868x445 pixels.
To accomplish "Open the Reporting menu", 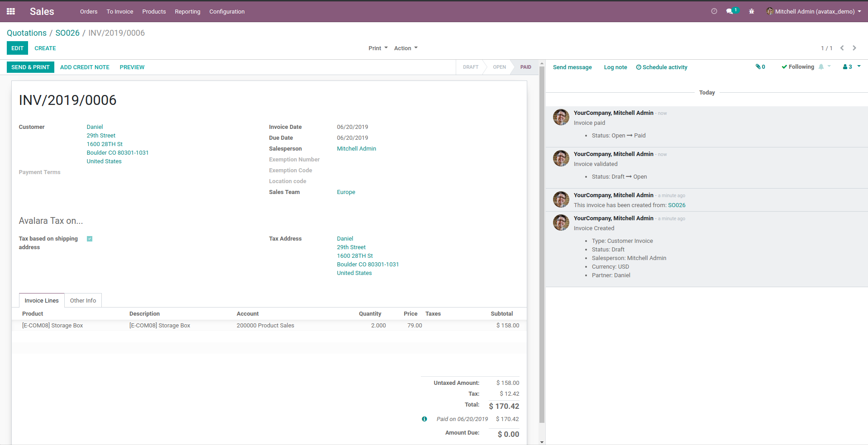I will click(187, 12).
